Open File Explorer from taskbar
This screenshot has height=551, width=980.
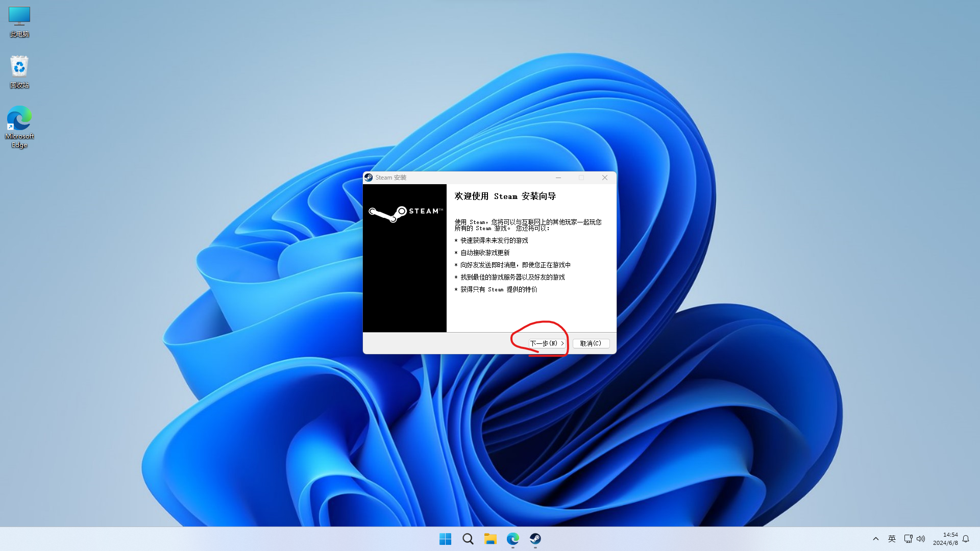click(x=490, y=539)
